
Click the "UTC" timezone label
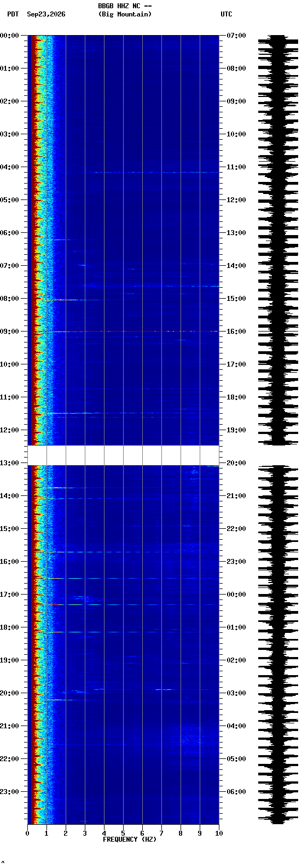pyautogui.click(x=226, y=14)
